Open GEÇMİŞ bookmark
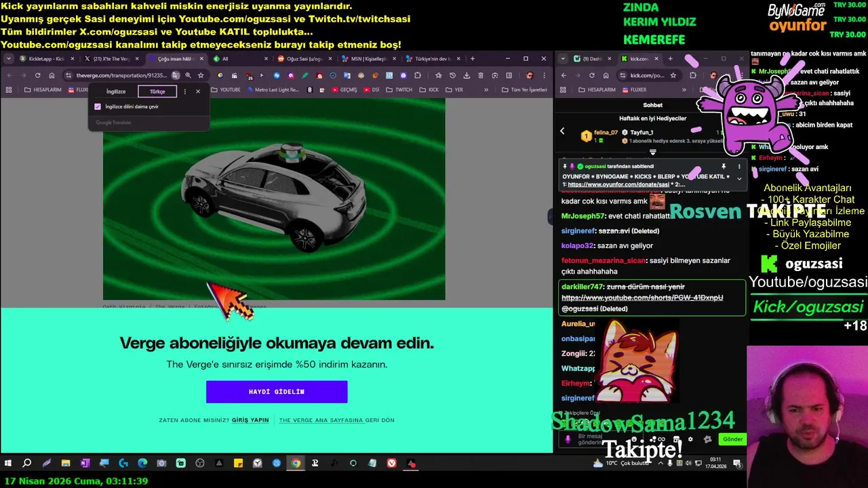 pyautogui.click(x=344, y=89)
